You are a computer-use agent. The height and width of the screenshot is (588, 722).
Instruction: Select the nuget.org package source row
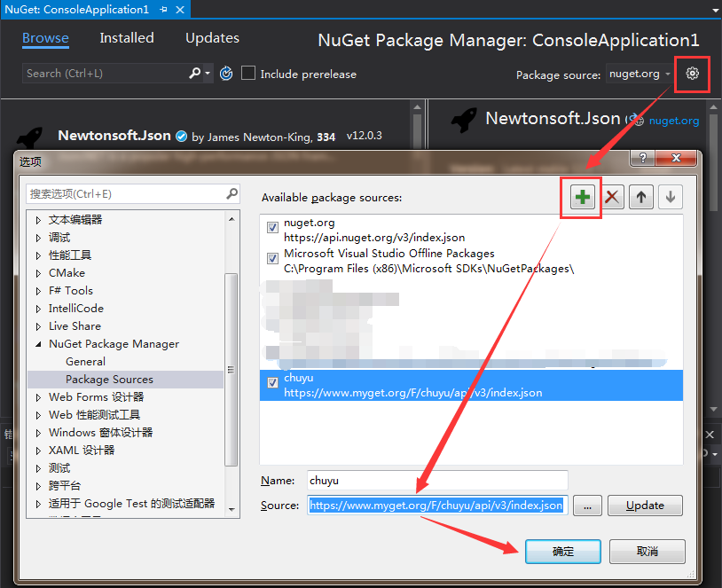(471, 230)
